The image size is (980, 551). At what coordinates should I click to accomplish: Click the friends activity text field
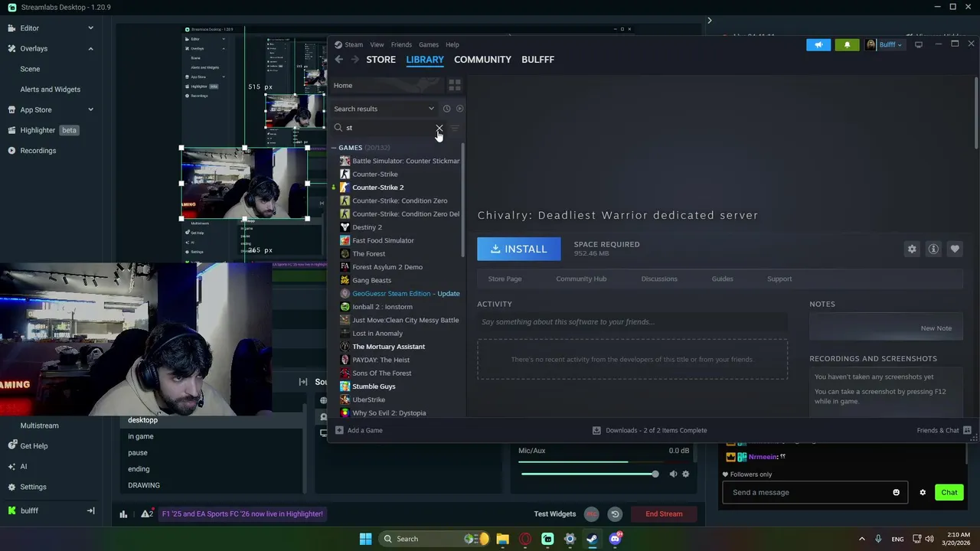coord(632,322)
